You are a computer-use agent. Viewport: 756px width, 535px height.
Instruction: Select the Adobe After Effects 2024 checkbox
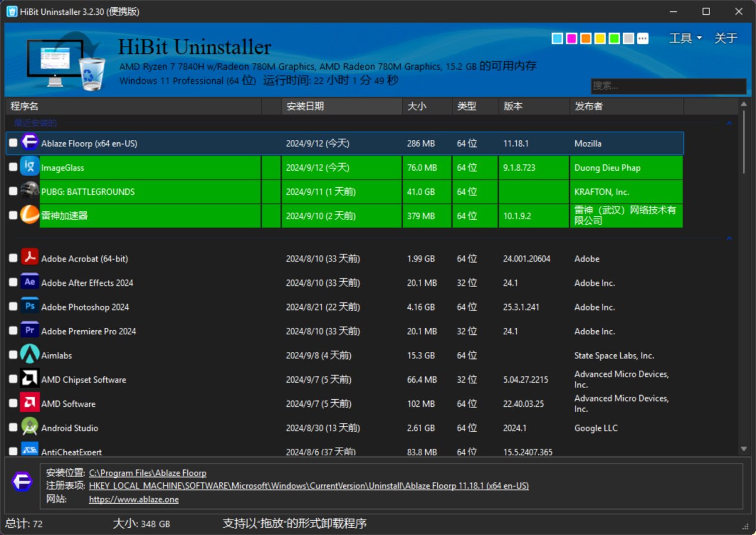pyautogui.click(x=13, y=282)
